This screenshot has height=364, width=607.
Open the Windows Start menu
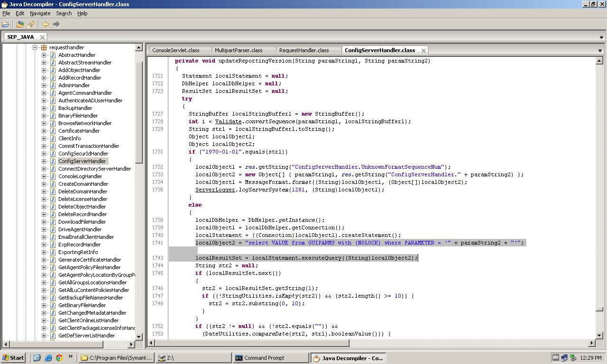(13, 358)
